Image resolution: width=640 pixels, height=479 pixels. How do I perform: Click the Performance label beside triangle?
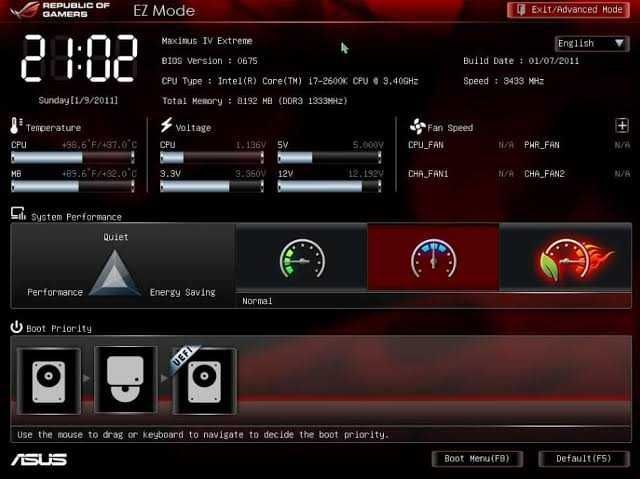point(55,292)
